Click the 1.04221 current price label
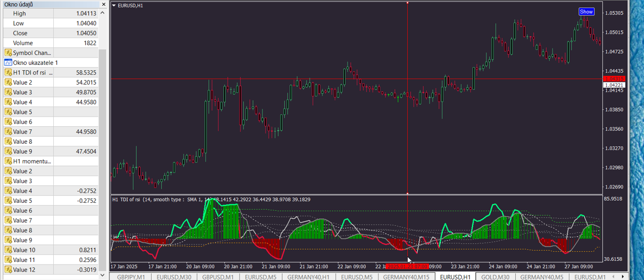This screenshot has width=644, height=280. tap(614, 85)
